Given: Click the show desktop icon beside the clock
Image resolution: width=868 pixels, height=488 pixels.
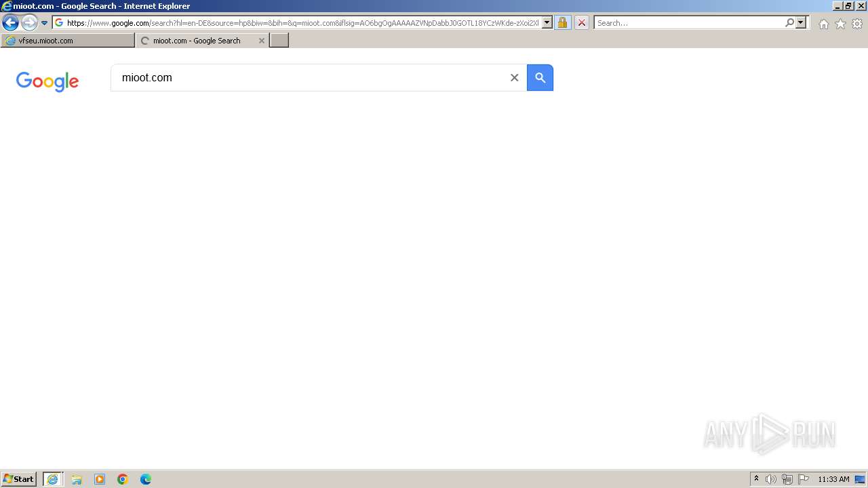Looking at the screenshot, I should pos(860,479).
